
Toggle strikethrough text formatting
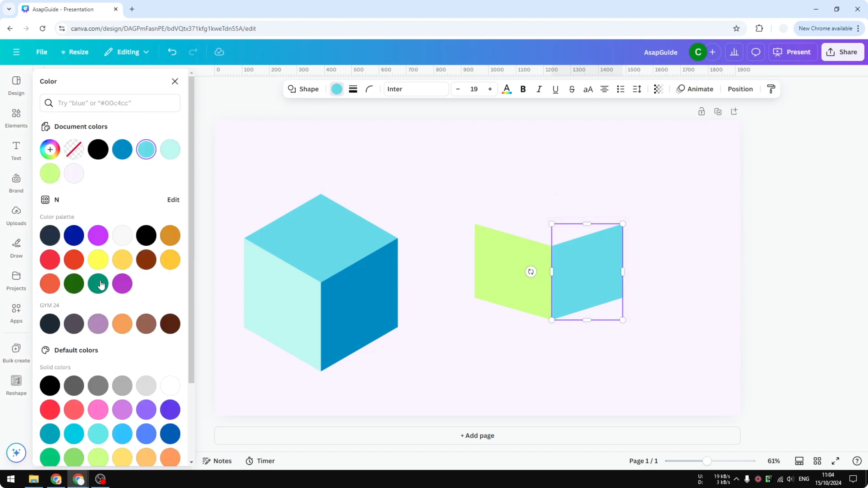pyautogui.click(x=572, y=89)
